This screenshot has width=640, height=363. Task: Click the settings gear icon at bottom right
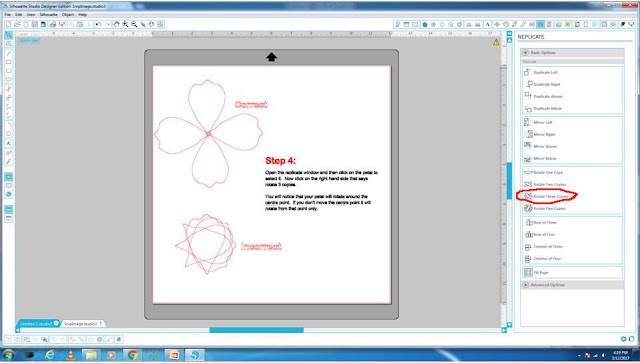pos(623,339)
